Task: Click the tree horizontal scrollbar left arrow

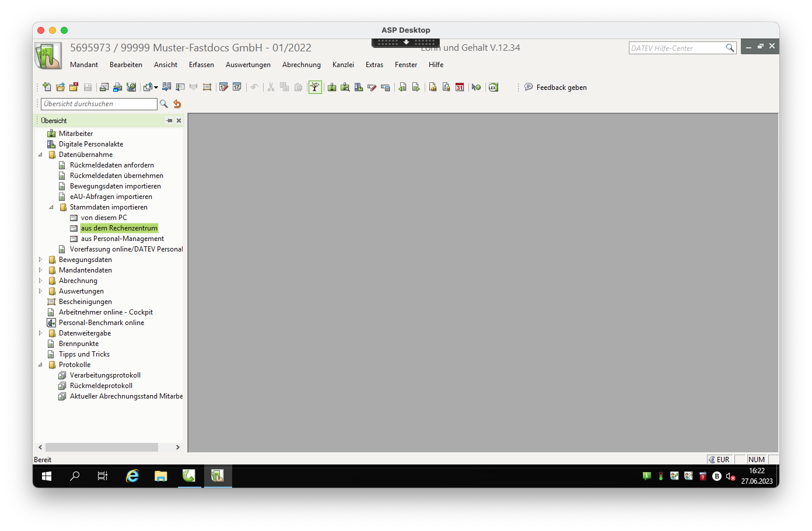Action: pyautogui.click(x=40, y=448)
